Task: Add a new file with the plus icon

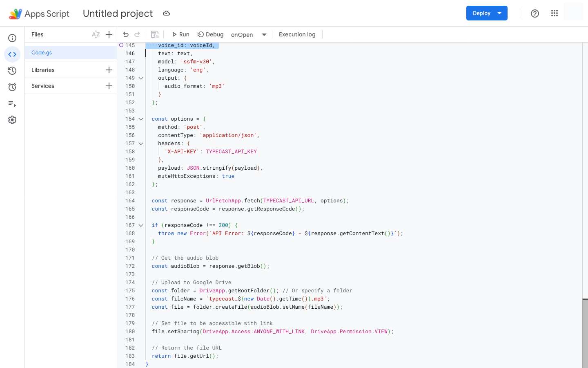Action: click(109, 34)
